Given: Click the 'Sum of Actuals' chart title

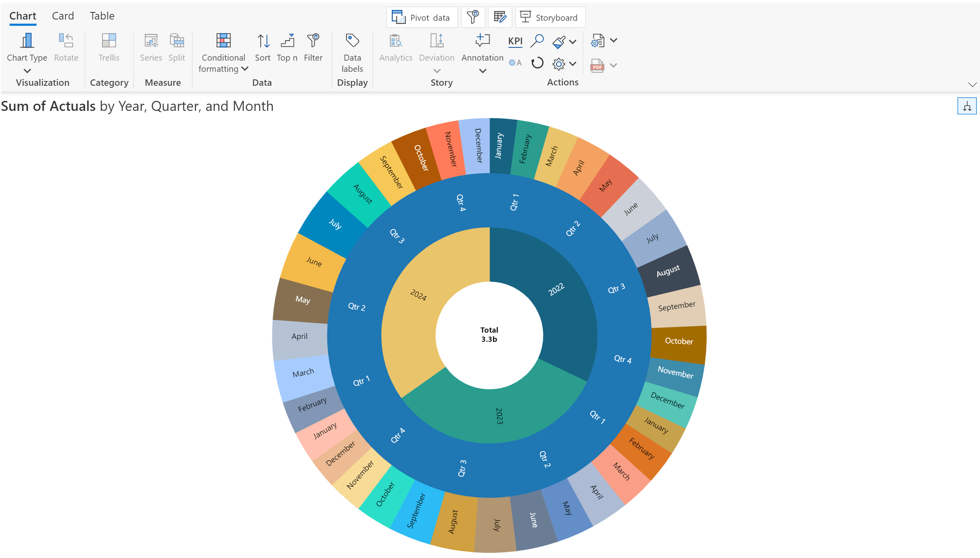Looking at the screenshot, I should [48, 106].
